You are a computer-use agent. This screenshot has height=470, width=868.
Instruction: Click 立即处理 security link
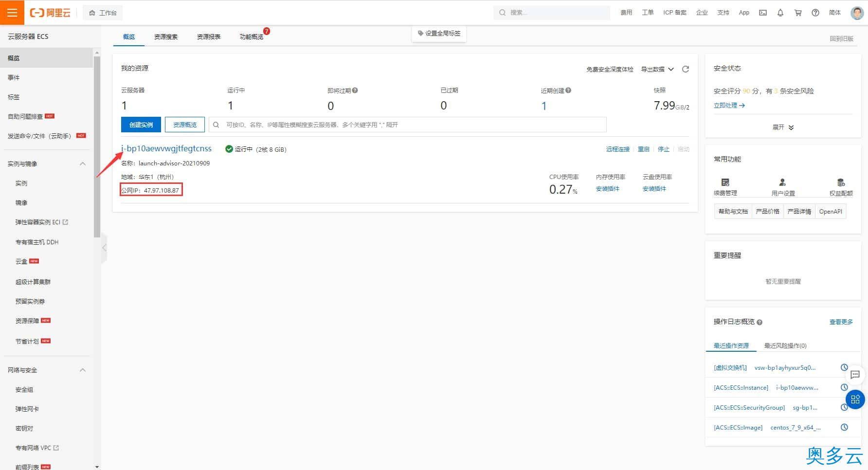(729, 106)
